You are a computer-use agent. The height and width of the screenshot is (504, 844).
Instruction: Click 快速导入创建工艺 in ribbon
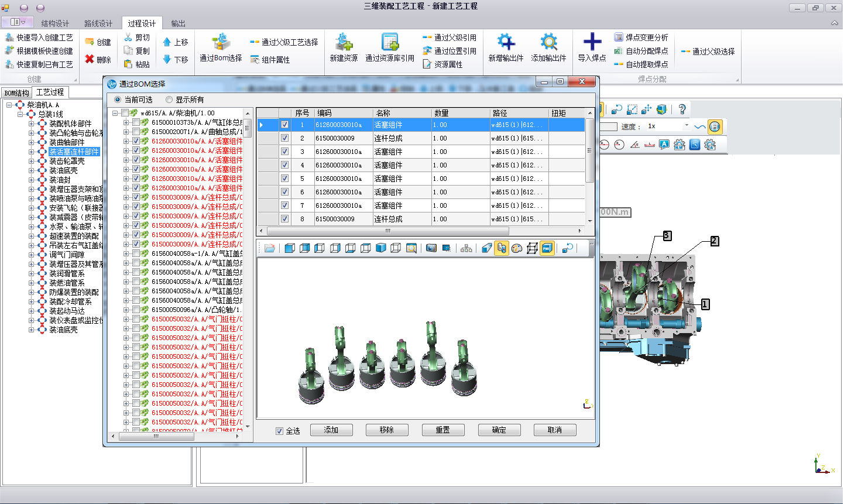(x=39, y=37)
